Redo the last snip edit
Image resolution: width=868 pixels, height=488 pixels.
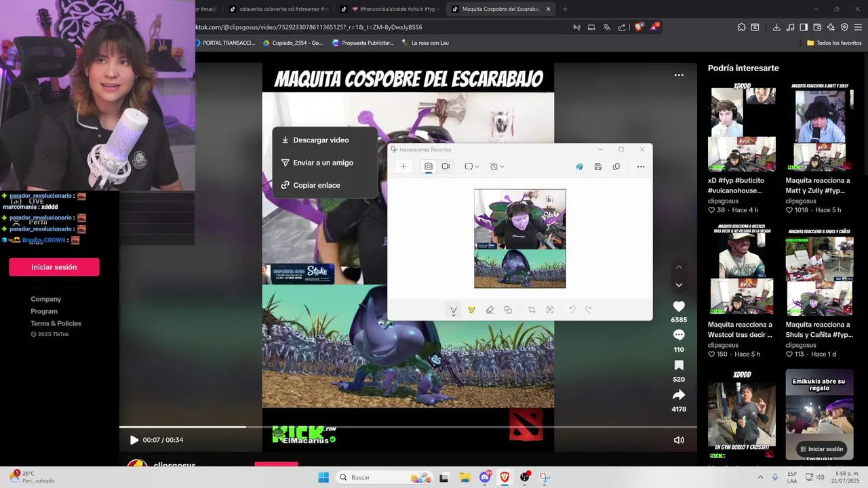(x=588, y=310)
